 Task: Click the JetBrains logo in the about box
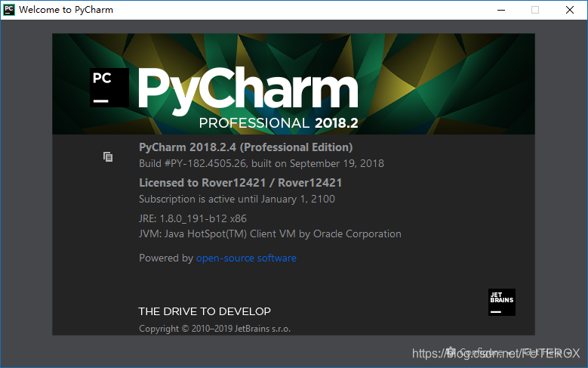pos(501,302)
